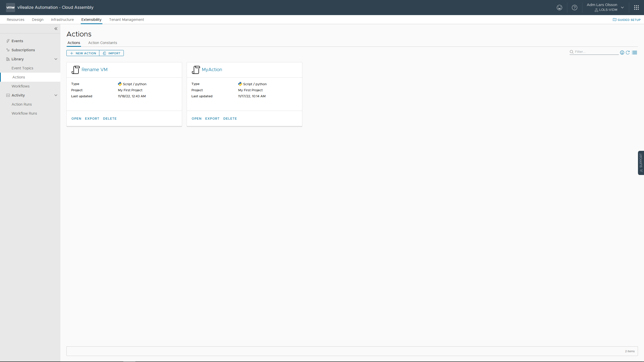Click the MyAction script icon
Viewport: 644px width, 362px height.
click(x=196, y=70)
